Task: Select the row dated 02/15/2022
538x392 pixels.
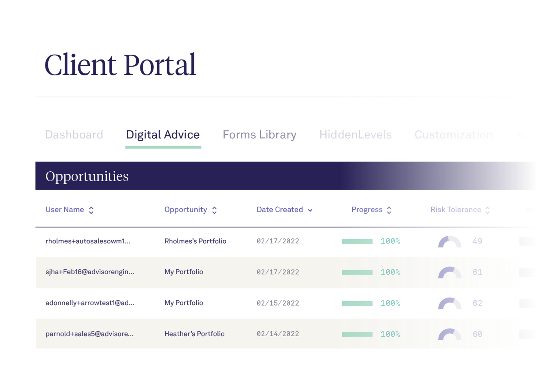Action: click(278, 303)
